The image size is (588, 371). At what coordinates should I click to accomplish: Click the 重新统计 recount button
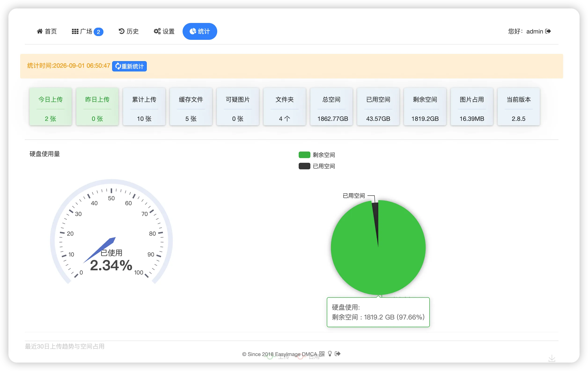pos(129,66)
